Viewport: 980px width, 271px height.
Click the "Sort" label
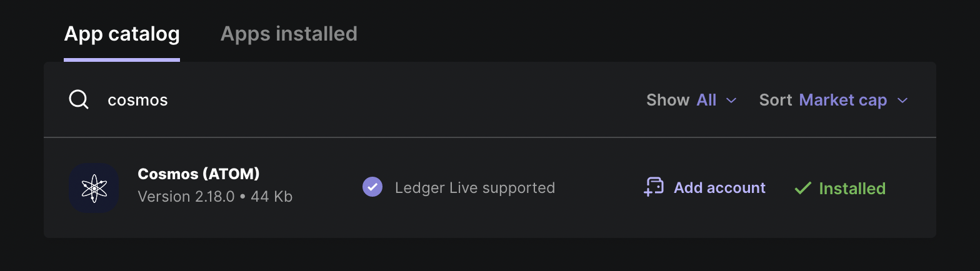776,100
